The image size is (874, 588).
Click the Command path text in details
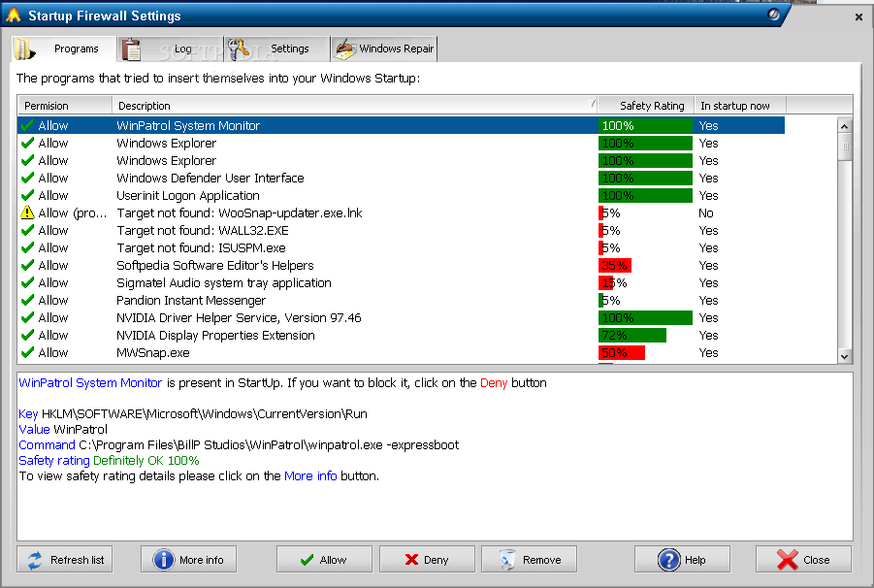(269, 444)
